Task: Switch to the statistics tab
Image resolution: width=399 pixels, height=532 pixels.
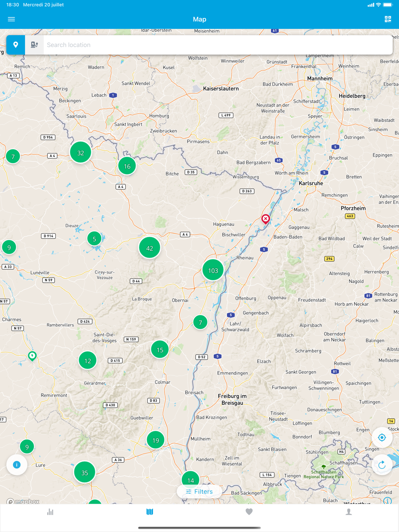Action: pos(50,512)
